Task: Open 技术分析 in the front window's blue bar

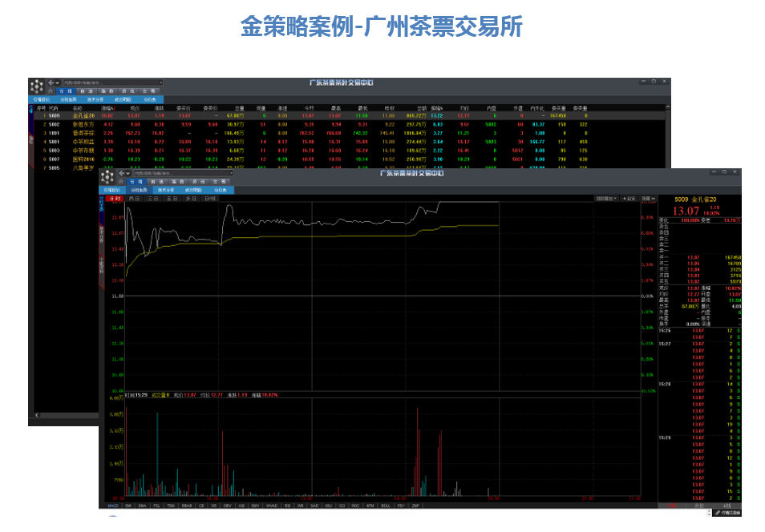Action: [x=166, y=190]
